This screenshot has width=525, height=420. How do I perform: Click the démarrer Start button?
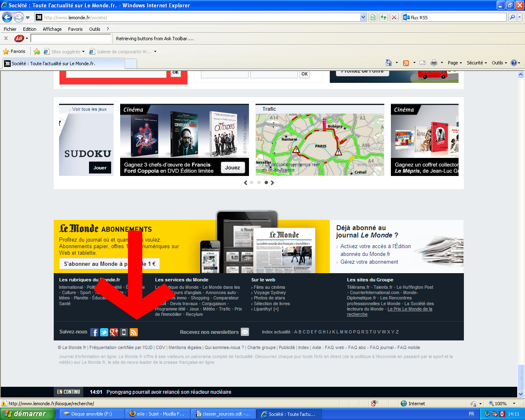[27, 414]
